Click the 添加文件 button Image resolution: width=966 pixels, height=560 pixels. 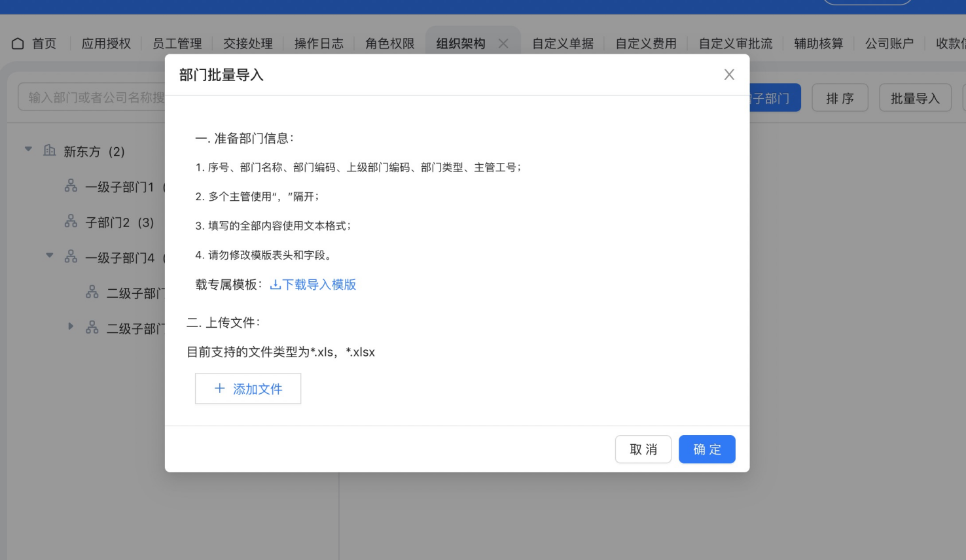(x=248, y=389)
